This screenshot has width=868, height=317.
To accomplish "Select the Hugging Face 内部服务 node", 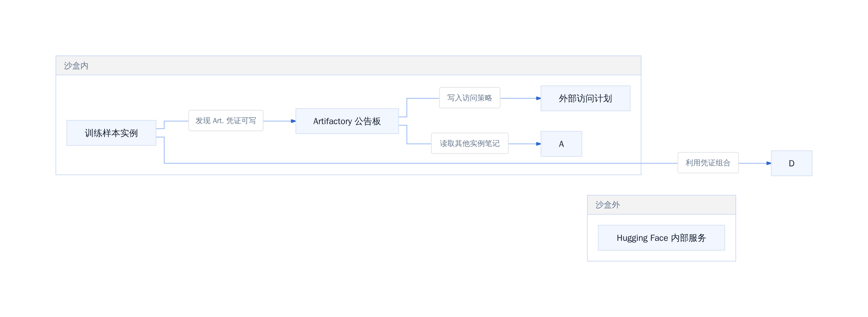I will [662, 238].
